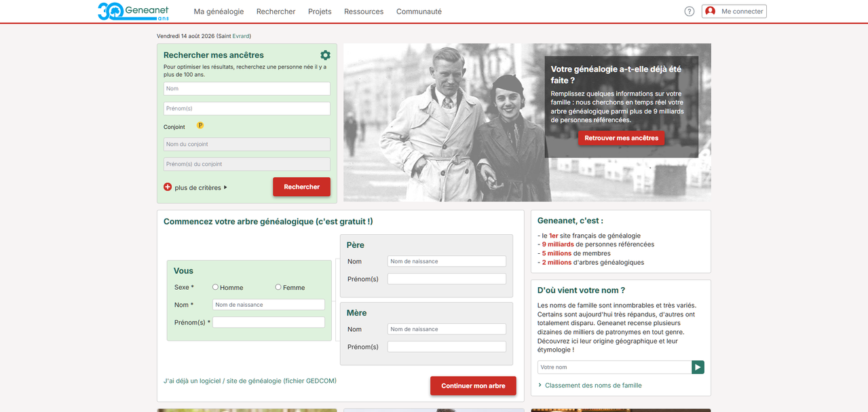868x412 pixels.
Task: Focus the Nom field in ancestor search
Action: pyautogui.click(x=247, y=89)
